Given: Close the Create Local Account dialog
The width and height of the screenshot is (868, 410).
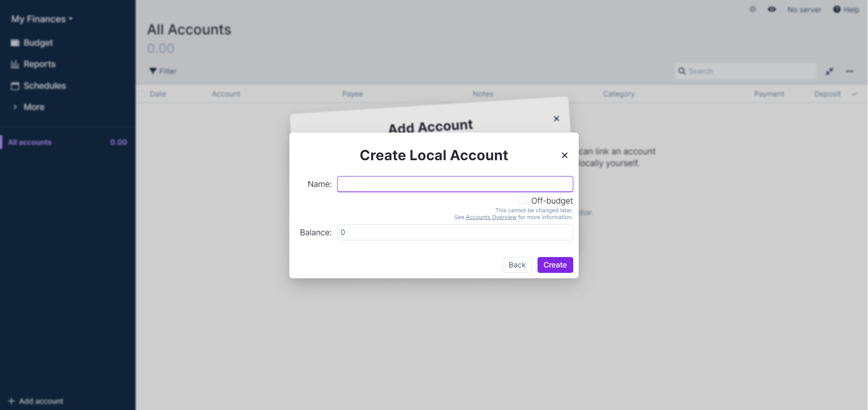Looking at the screenshot, I should (x=565, y=155).
